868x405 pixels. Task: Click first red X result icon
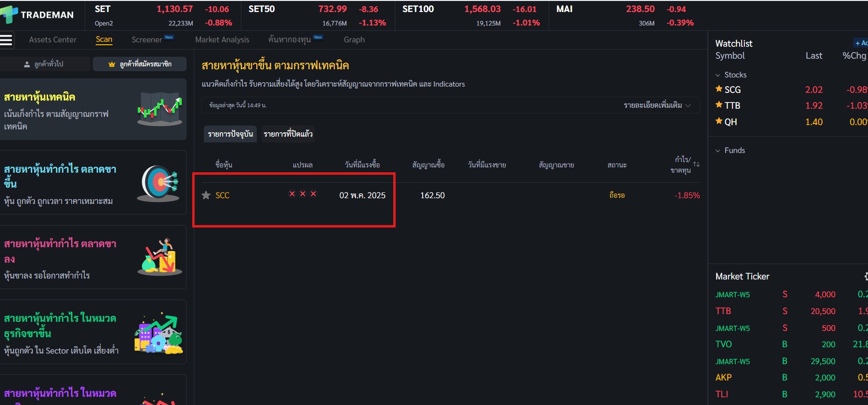pyautogui.click(x=292, y=194)
